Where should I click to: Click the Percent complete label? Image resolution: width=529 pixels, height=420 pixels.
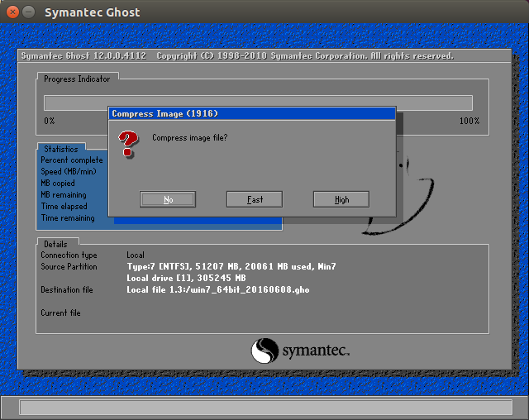pyautogui.click(x=72, y=160)
